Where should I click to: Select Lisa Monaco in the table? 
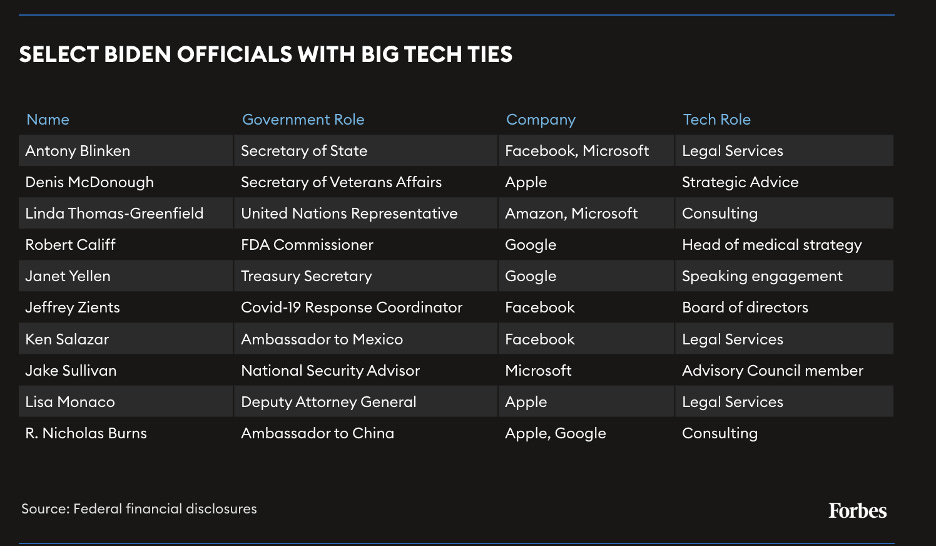(x=70, y=402)
